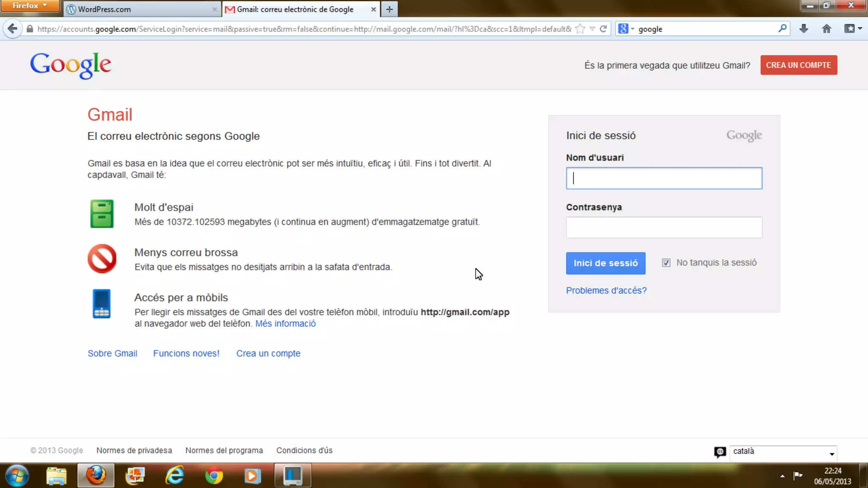Click the address bar URL

point(304,29)
